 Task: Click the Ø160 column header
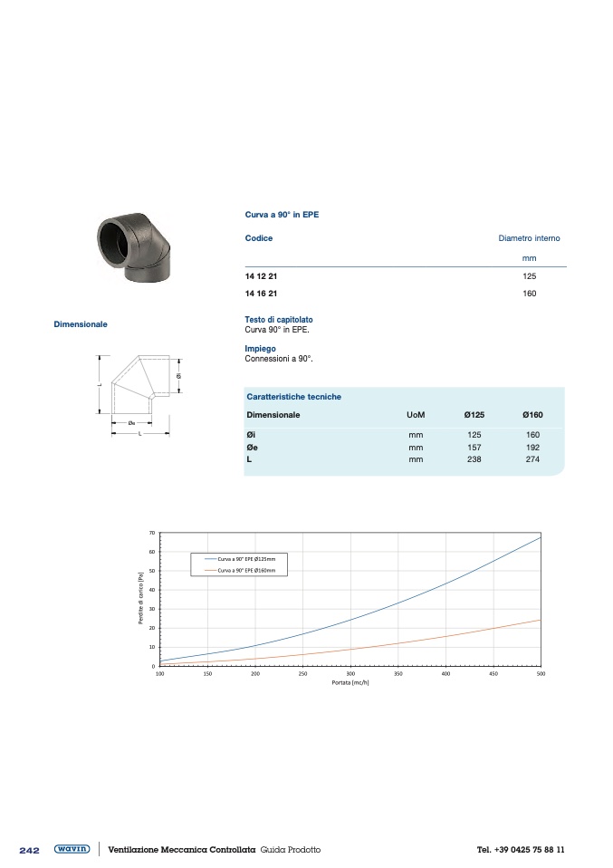(532, 415)
